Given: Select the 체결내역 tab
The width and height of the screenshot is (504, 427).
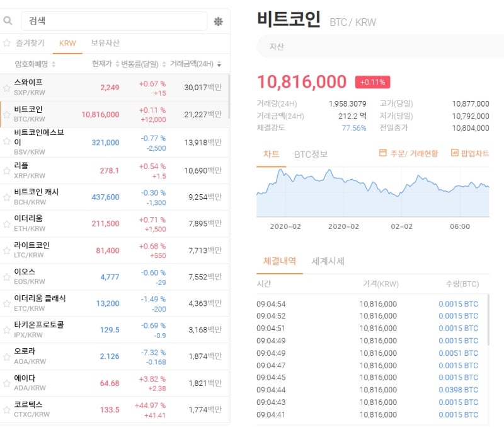Looking at the screenshot, I should (279, 260).
